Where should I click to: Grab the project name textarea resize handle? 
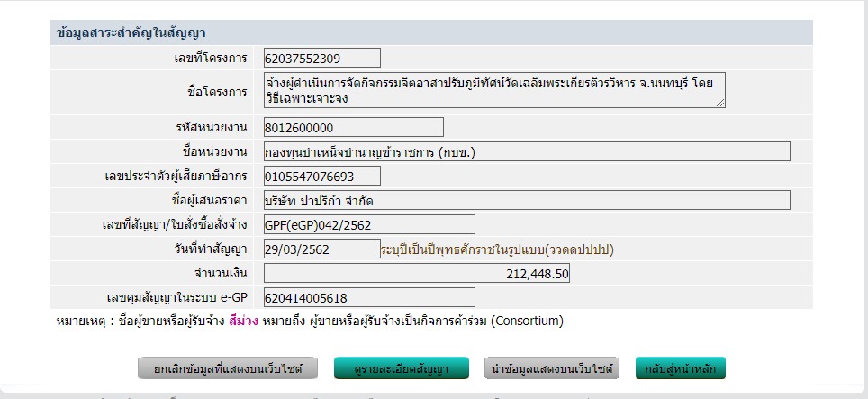click(719, 104)
